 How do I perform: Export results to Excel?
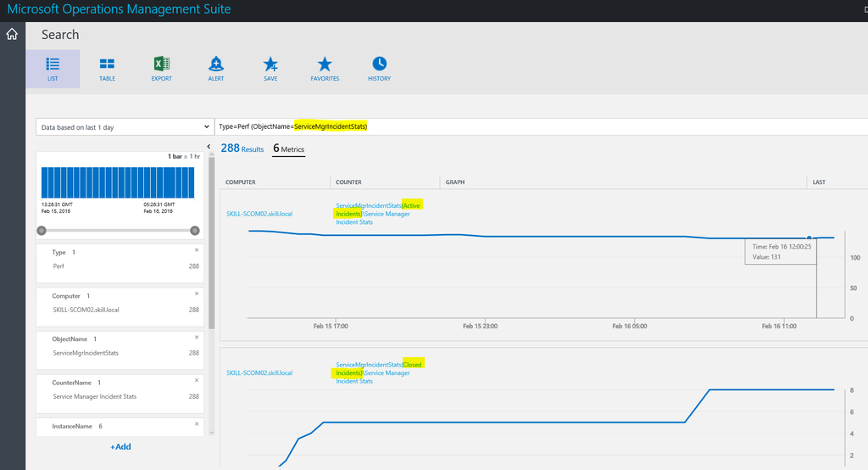(x=162, y=69)
